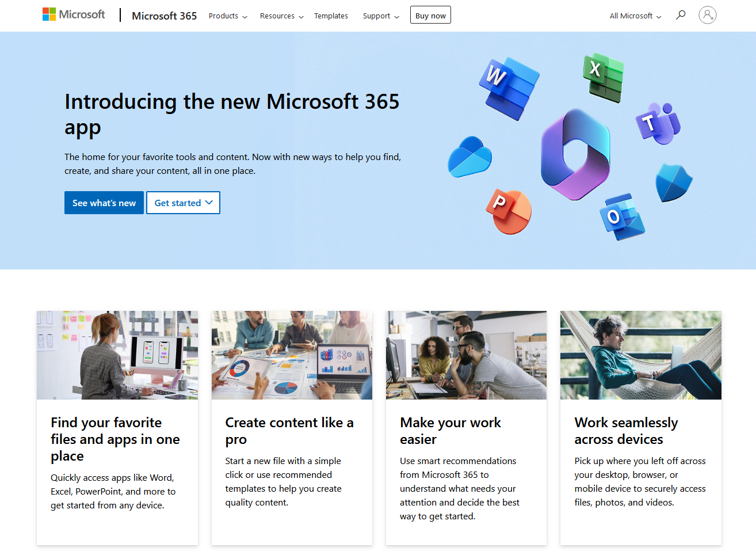Expand the Support menu
Viewport: 756px width, 551px height.
(x=380, y=16)
